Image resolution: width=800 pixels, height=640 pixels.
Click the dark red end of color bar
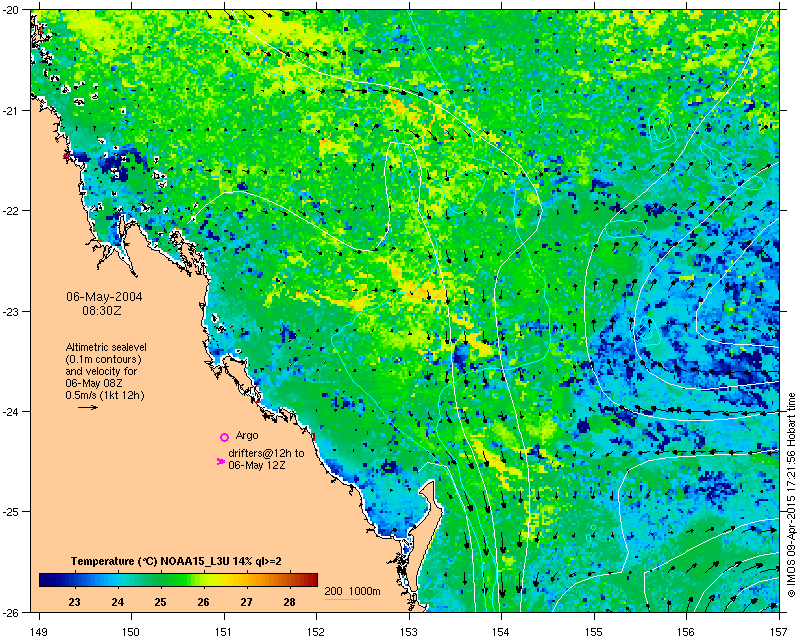click(312, 580)
